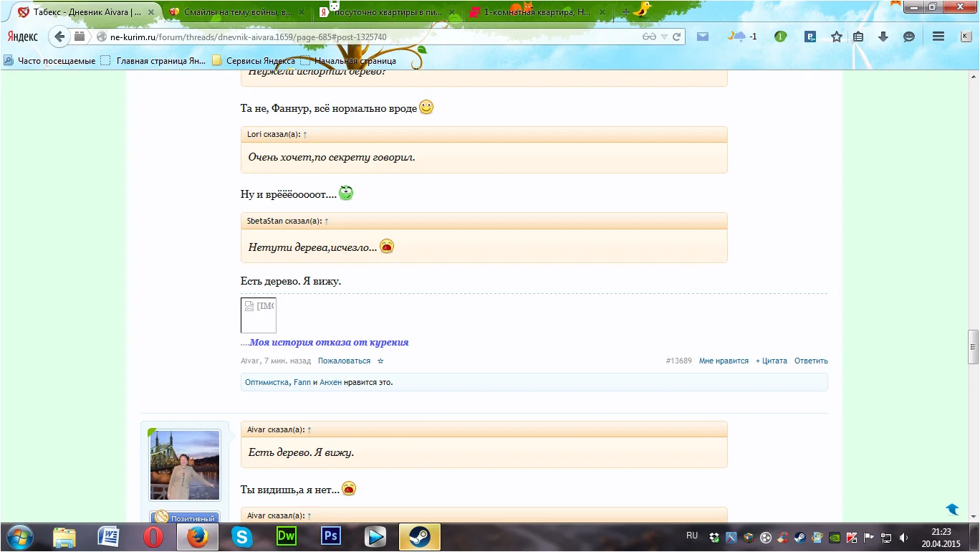The image size is (980, 552).
Task: Open the Моя история отказа от курения link
Action: pos(329,343)
